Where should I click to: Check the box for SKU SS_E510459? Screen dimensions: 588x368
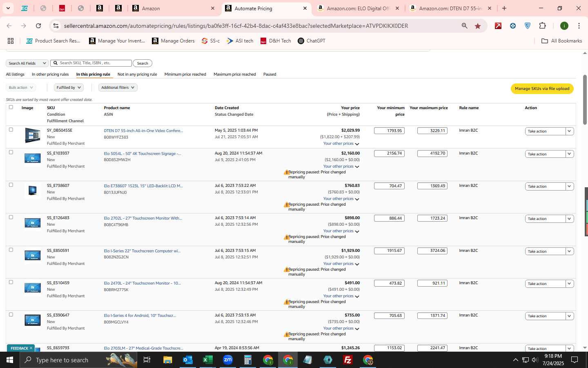11,282
